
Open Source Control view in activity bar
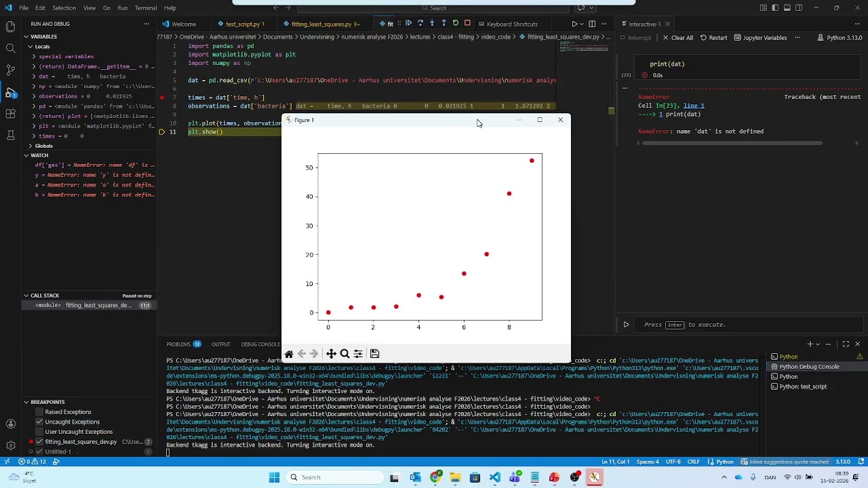[x=10, y=70]
